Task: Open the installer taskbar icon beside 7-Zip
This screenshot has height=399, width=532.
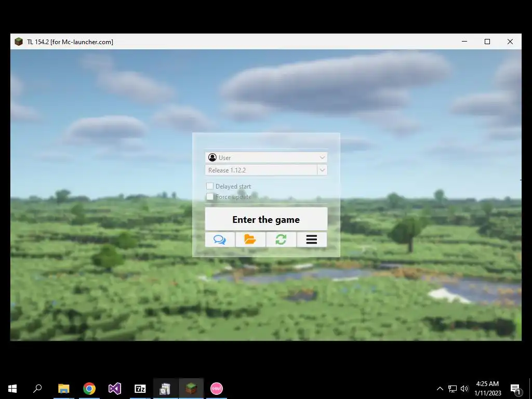Action: tap(166, 389)
